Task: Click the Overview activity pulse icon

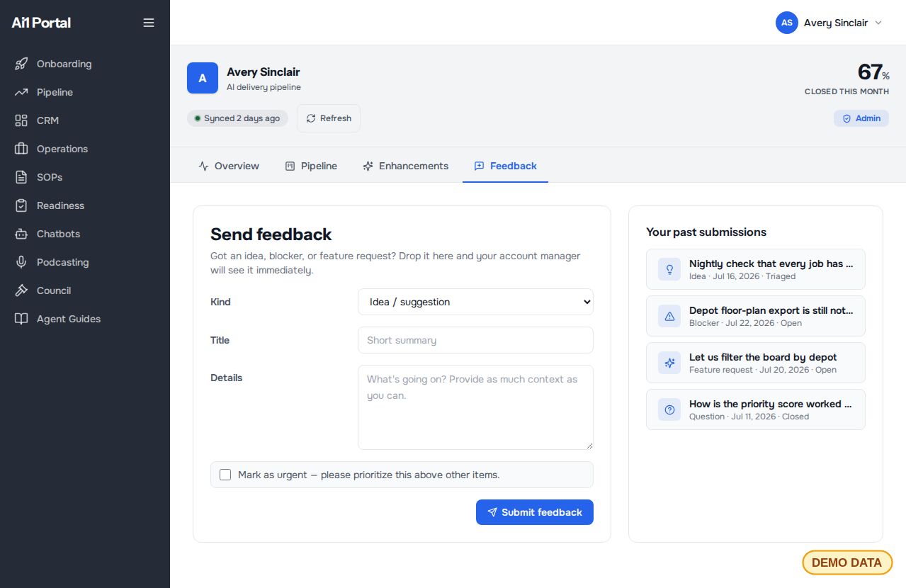Action: coord(204,166)
